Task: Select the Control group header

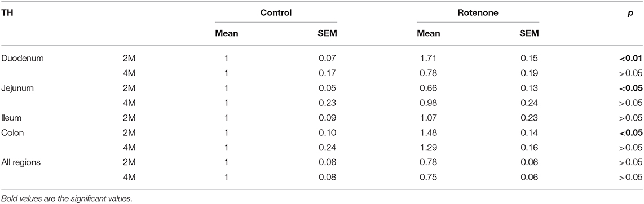Action: click(x=276, y=13)
